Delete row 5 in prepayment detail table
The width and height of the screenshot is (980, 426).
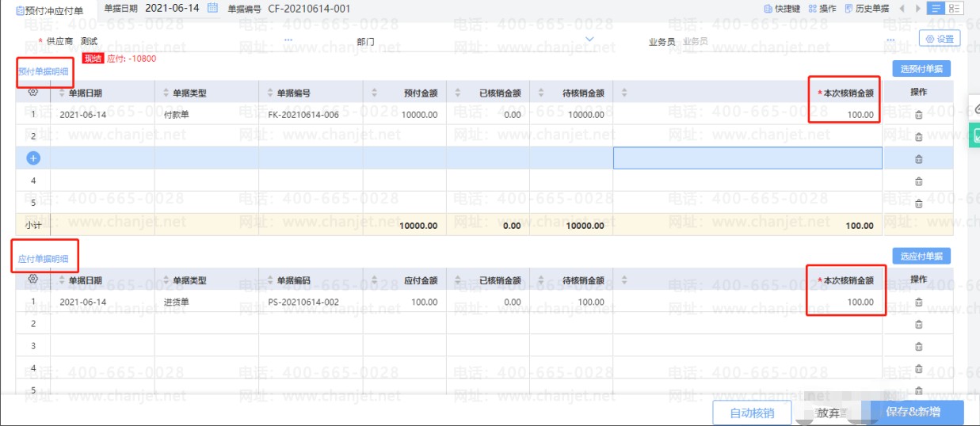point(919,203)
